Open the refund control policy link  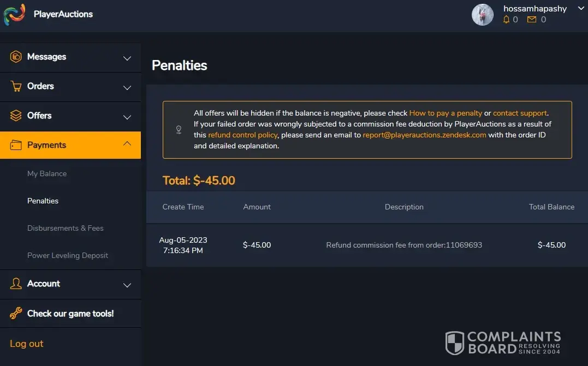(243, 135)
